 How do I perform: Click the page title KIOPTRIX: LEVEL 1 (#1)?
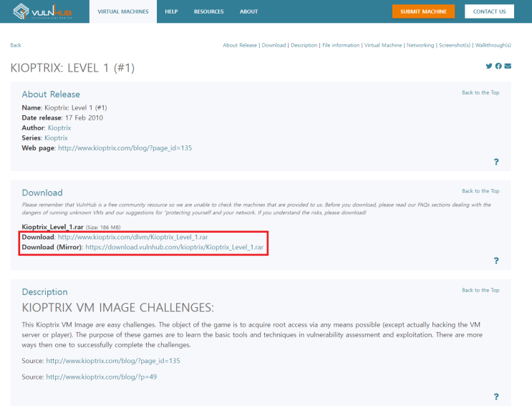(72, 68)
